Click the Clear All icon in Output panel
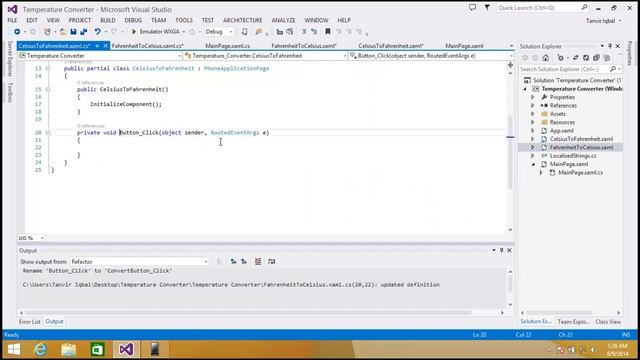This screenshot has width=640, height=360. [x=258, y=261]
